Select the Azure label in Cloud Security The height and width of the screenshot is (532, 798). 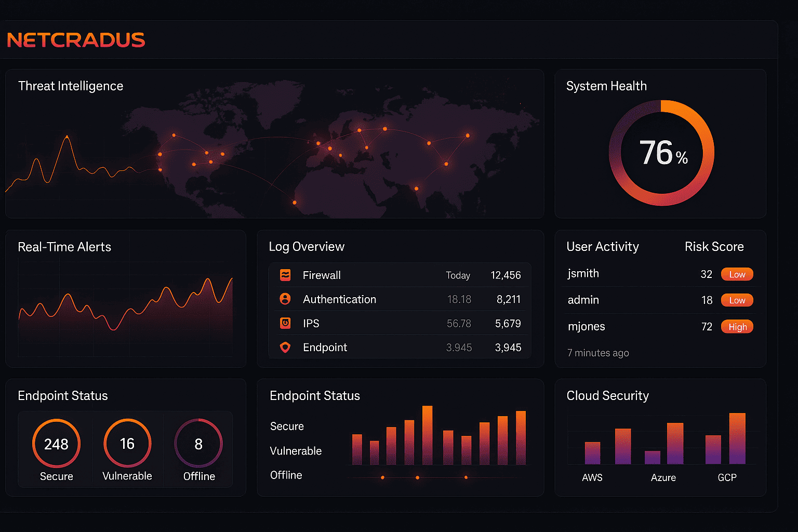[663, 477]
